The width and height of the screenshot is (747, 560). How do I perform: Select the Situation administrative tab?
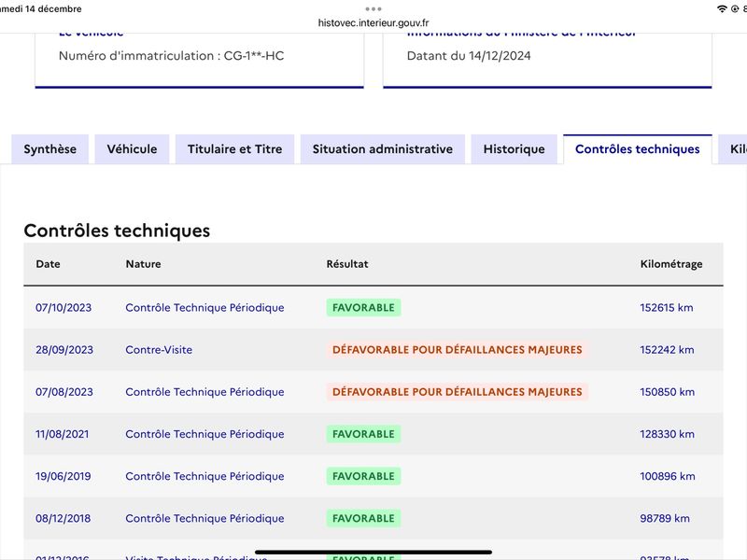tap(383, 149)
